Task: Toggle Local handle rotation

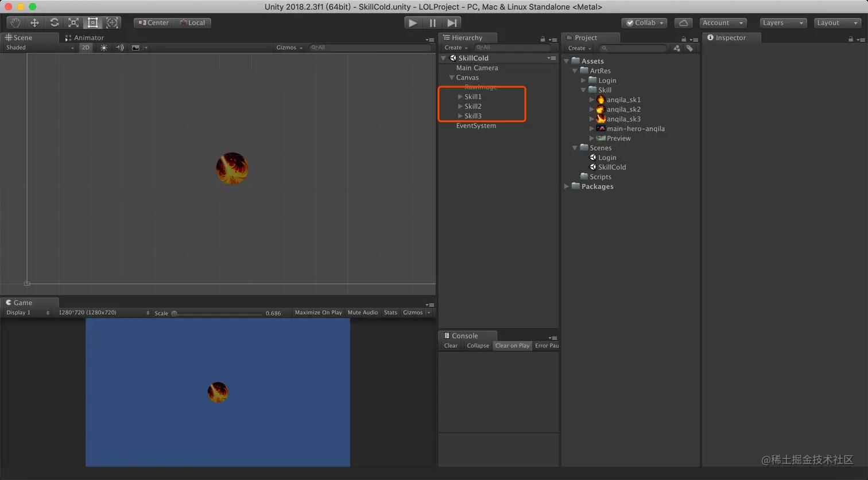Action: 192,23
